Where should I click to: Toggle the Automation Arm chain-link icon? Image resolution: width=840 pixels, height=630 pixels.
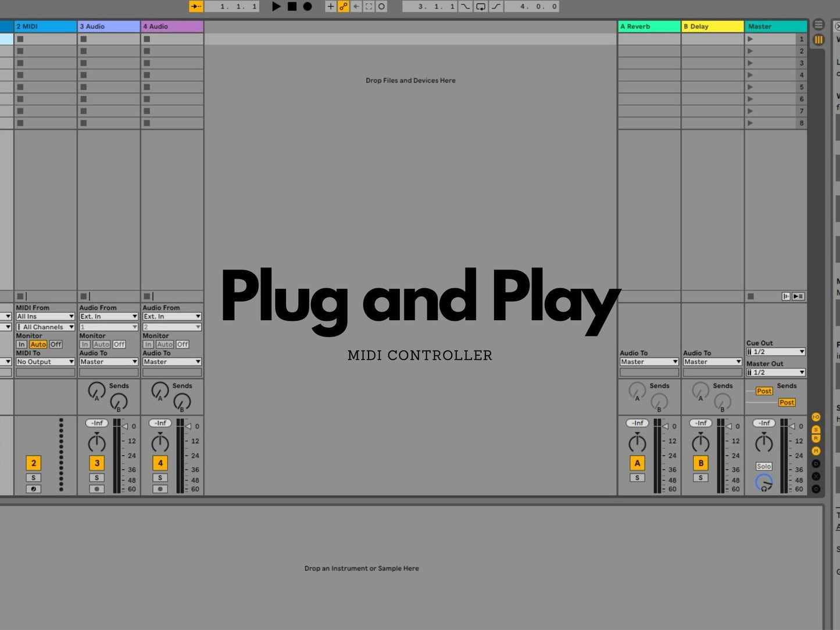(344, 6)
